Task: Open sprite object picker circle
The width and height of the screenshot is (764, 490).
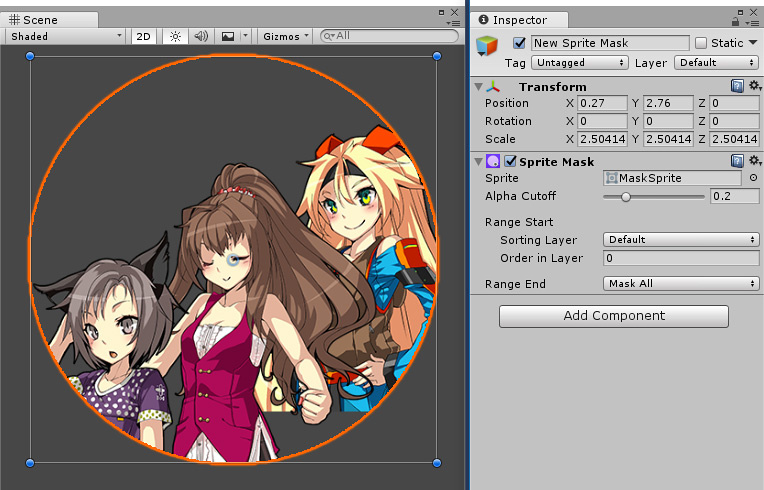Action: pyautogui.click(x=753, y=178)
